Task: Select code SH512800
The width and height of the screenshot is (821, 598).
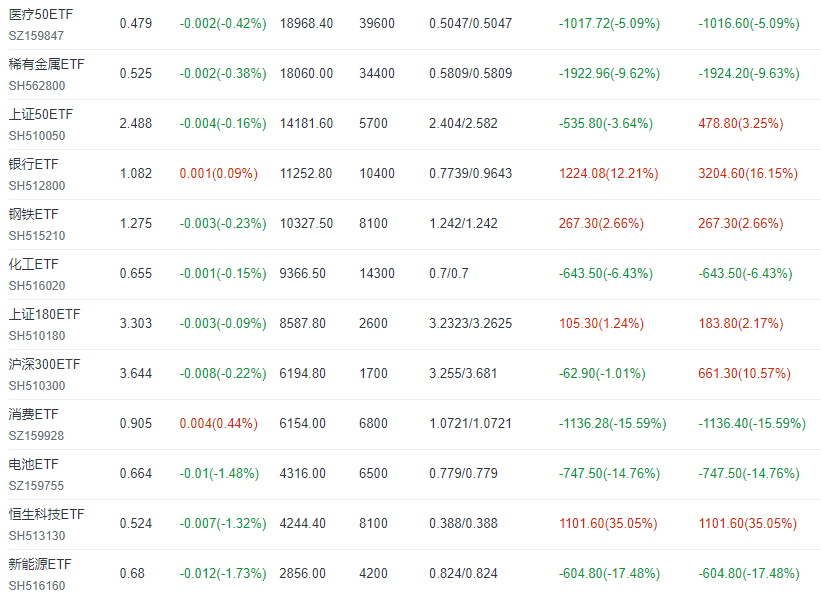Action: click(37, 186)
